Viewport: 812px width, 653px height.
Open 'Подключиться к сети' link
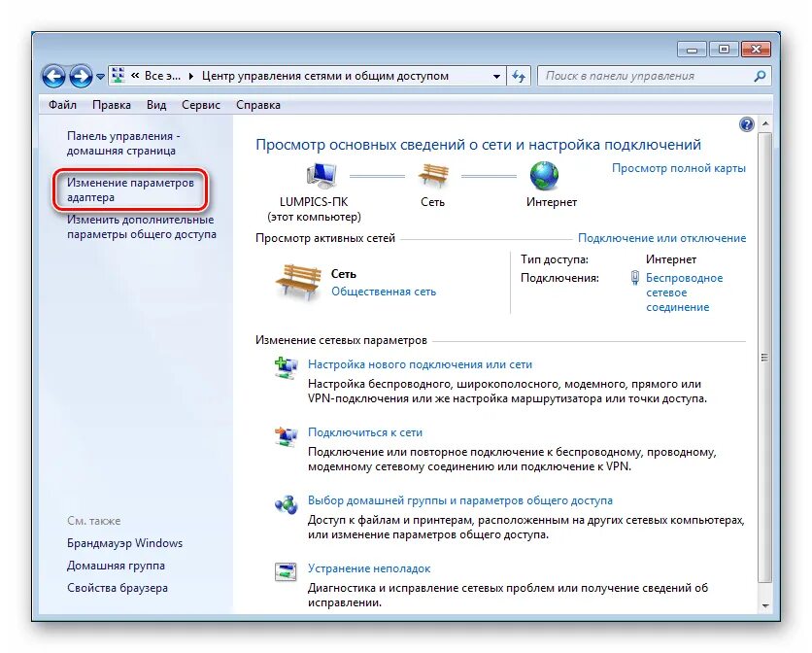365,432
